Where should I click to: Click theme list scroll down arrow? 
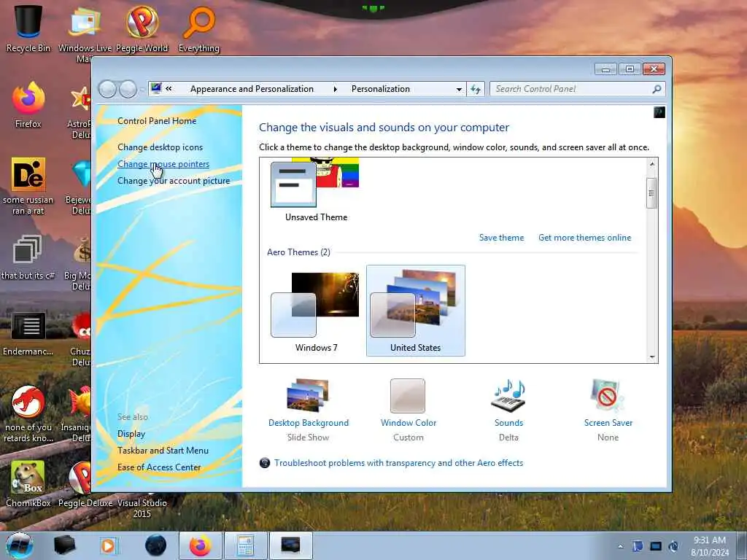click(651, 357)
